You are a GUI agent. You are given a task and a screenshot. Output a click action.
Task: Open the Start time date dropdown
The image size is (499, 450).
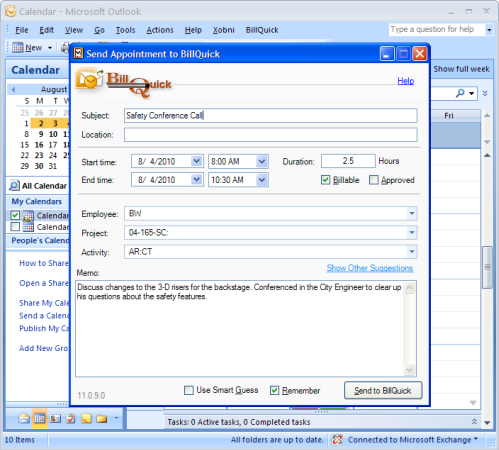(x=197, y=161)
